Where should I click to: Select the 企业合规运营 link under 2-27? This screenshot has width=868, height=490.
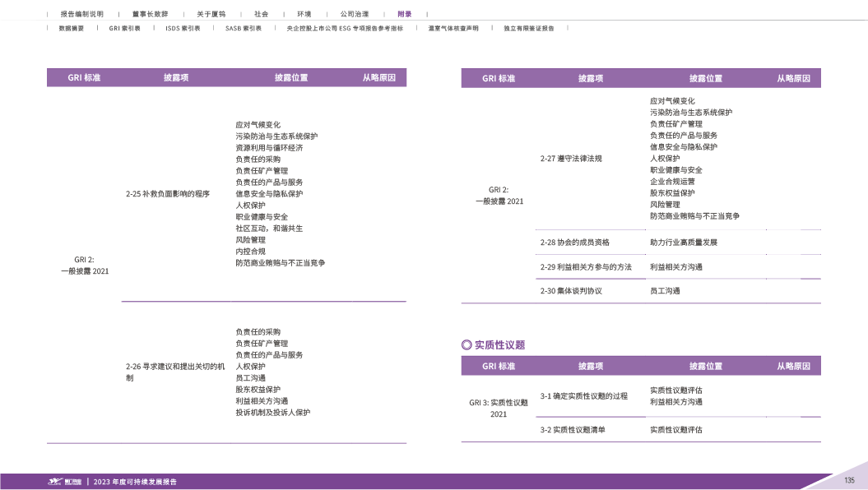coord(672,182)
